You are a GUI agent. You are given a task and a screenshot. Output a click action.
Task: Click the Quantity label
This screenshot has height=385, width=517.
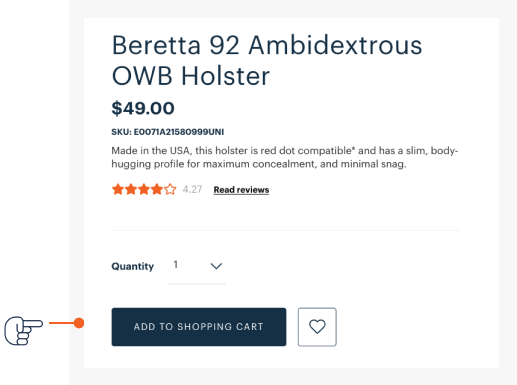(x=133, y=266)
